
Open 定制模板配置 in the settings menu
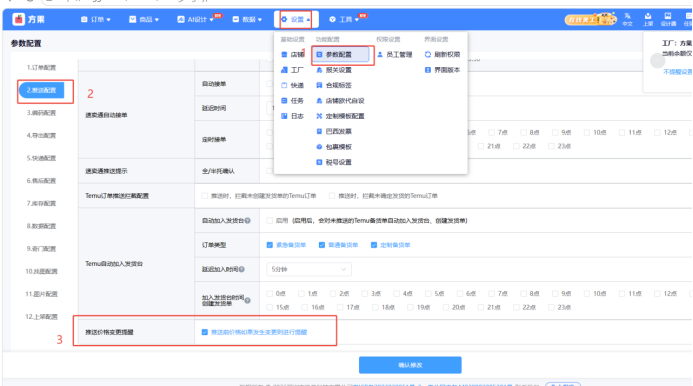click(x=340, y=116)
